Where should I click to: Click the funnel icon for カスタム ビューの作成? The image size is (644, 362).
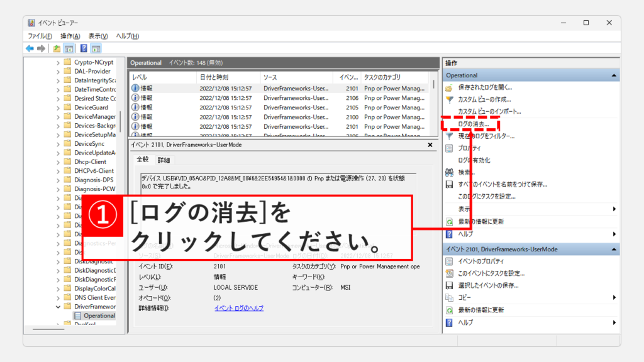449,99
